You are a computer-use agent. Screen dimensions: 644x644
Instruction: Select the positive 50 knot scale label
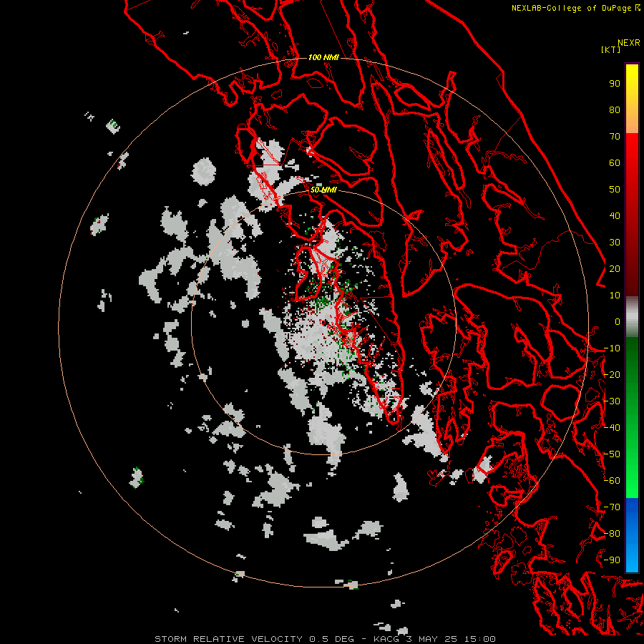pyautogui.click(x=615, y=190)
